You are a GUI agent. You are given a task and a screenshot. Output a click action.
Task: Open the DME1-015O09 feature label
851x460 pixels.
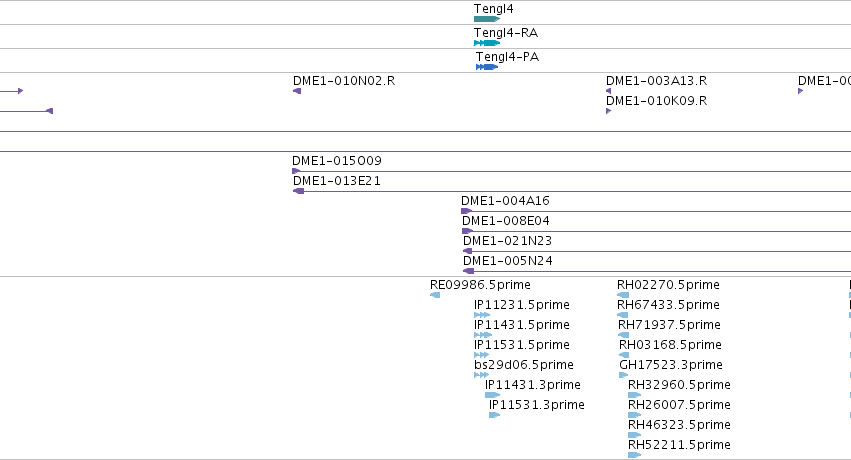(x=336, y=161)
